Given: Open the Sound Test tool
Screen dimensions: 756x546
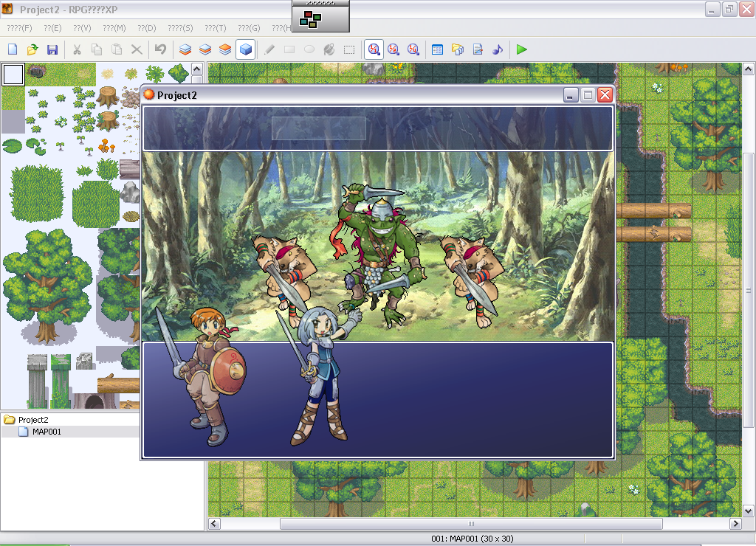Looking at the screenshot, I should pyautogui.click(x=497, y=49).
